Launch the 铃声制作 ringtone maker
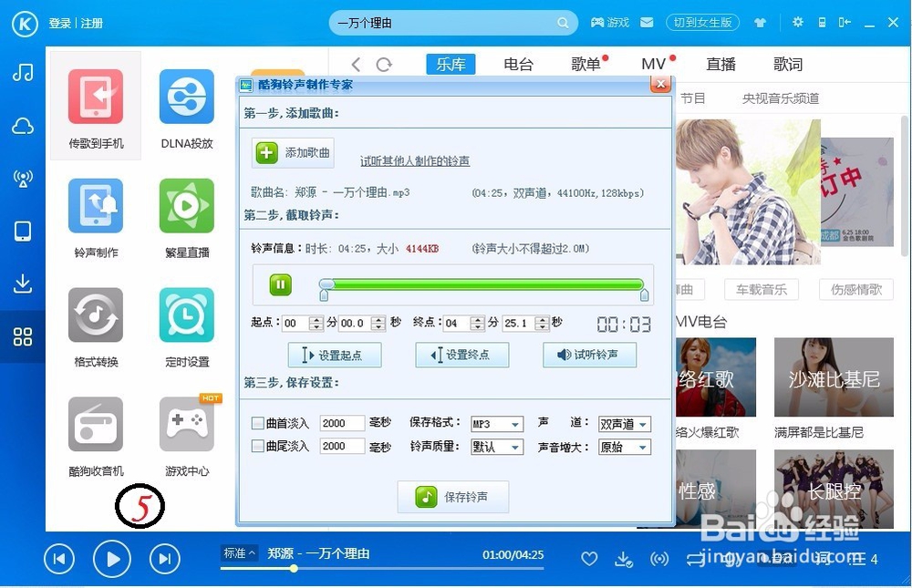Screen dimensions: 912x588 [x=96, y=218]
